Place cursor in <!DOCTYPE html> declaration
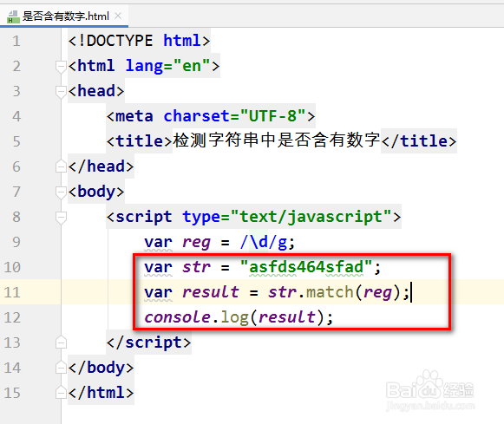 click(x=139, y=41)
